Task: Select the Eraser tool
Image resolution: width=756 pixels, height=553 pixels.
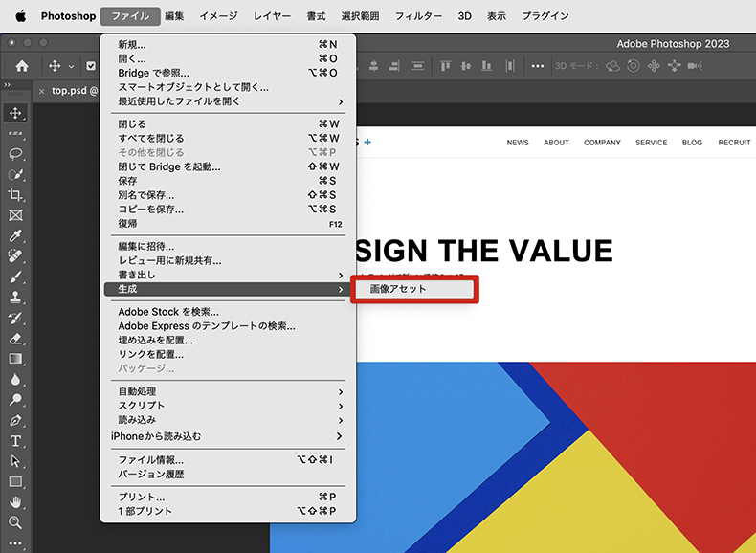Action: (15, 339)
